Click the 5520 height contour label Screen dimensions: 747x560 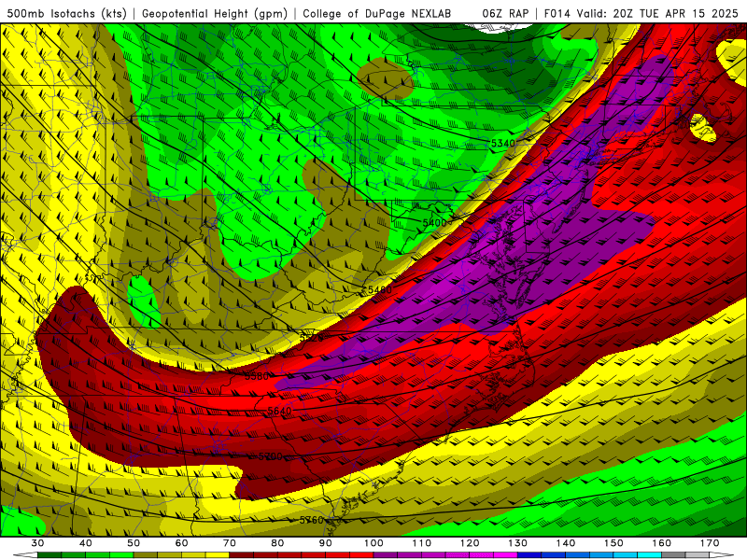(312, 338)
